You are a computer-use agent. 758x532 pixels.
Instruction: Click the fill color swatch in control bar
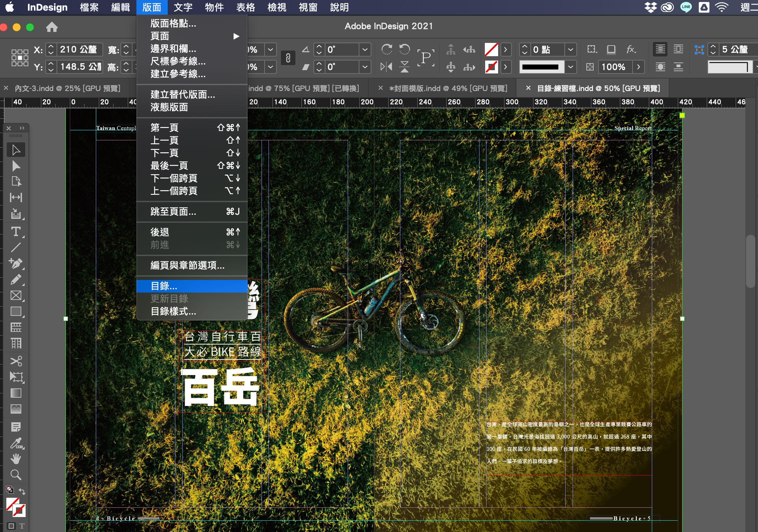[x=491, y=50]
